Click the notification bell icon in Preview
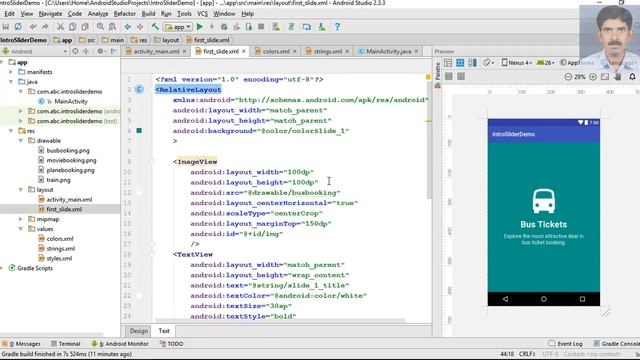 point(632,77)
